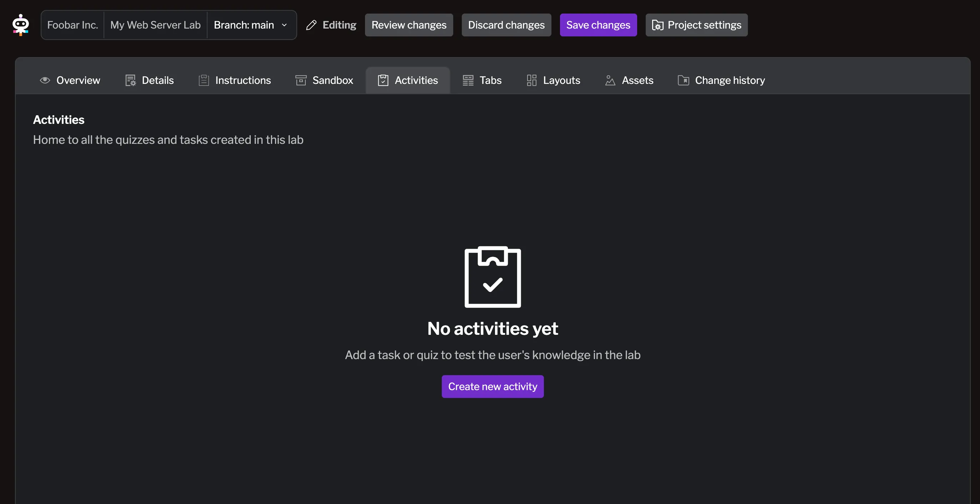Click Create new activity
The height and width of the screenshot is (504, 980).
(492, 386)
